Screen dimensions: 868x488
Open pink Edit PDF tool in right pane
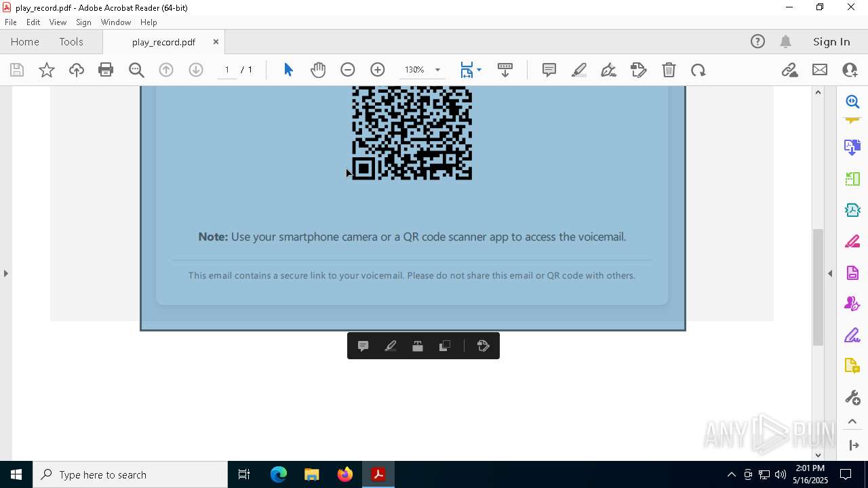852,241
